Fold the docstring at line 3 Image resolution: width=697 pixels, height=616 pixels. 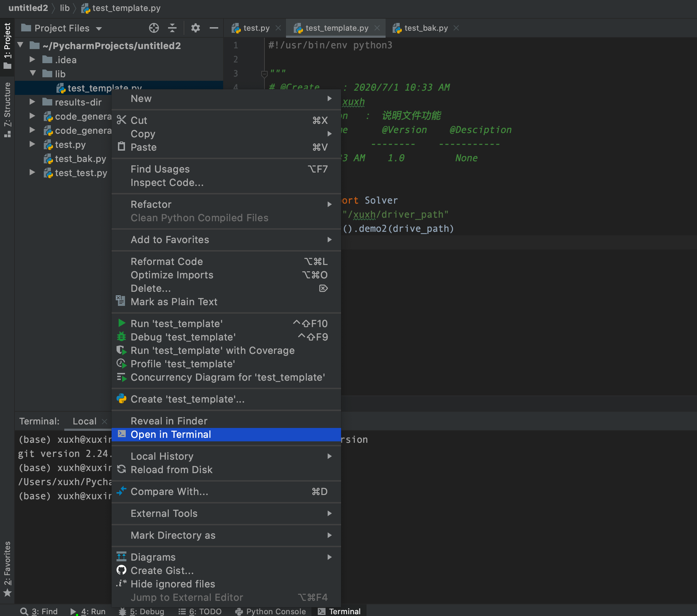click(x=264, y=74)
